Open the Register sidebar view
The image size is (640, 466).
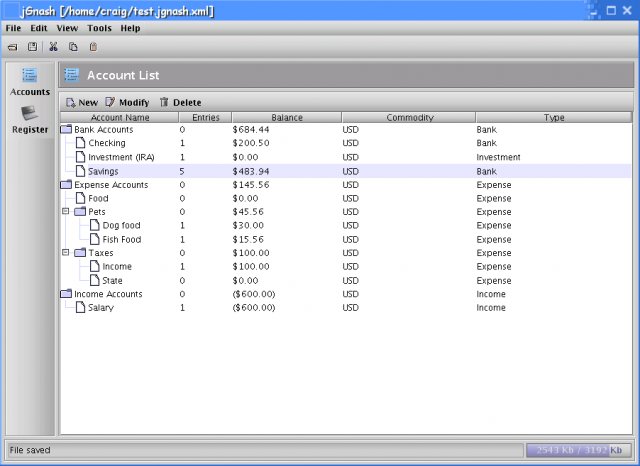click(x=30, y=120)
